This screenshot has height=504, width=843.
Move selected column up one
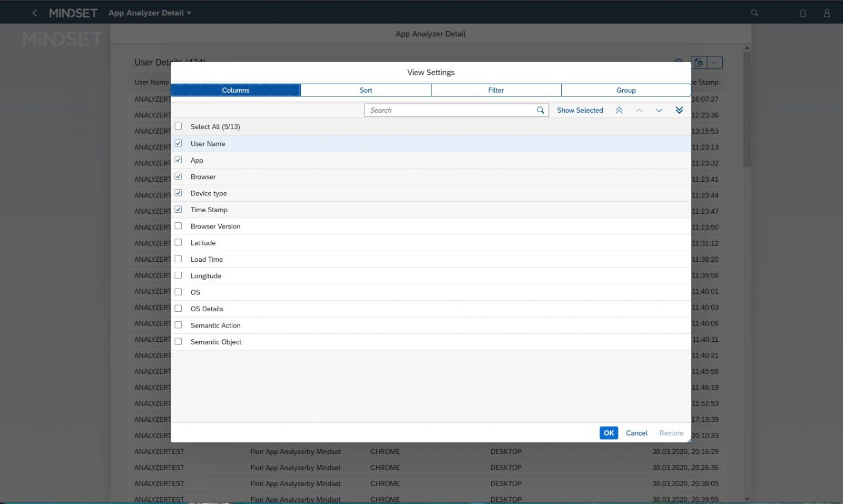[x=639, y=110]
